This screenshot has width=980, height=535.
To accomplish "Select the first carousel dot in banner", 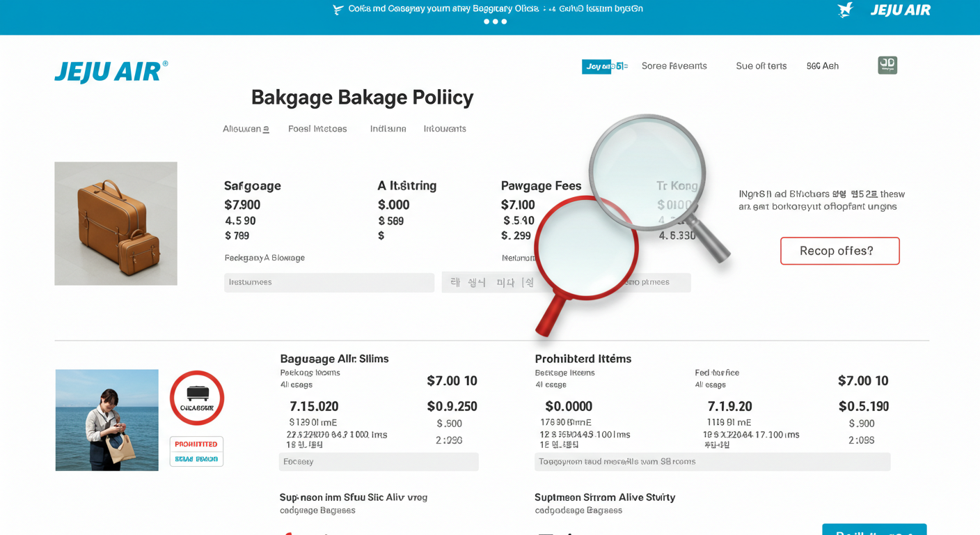I will click(487, 22).
